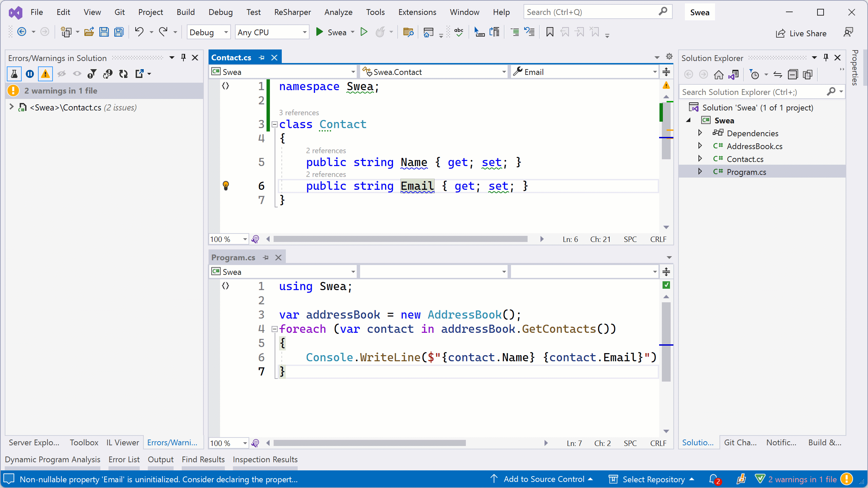Collapse the Select Repository panel

pos(692,479)
